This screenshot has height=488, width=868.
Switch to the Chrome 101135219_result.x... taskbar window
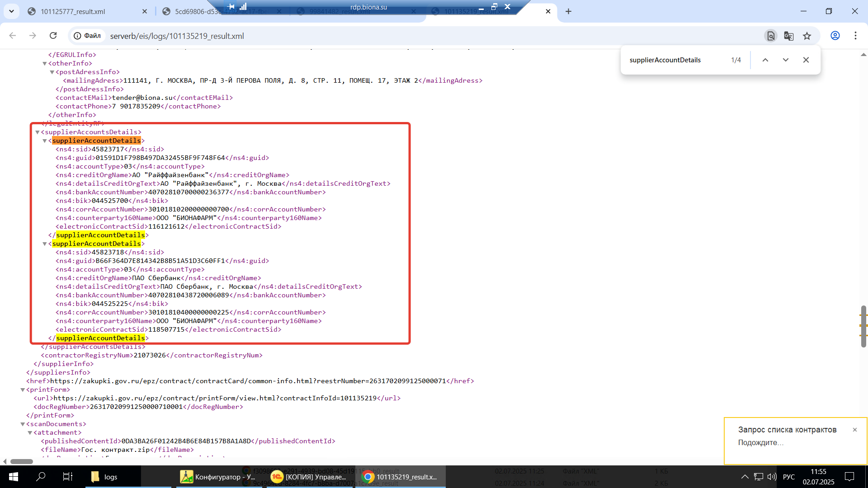pyautogui.click(x=401, y=477)
